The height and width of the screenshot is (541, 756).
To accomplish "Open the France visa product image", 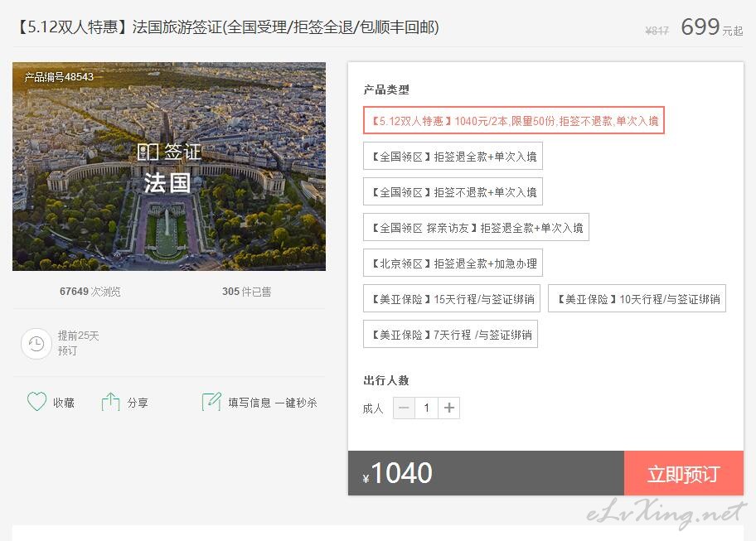I will pyautogui.click(x=169, y=167).
